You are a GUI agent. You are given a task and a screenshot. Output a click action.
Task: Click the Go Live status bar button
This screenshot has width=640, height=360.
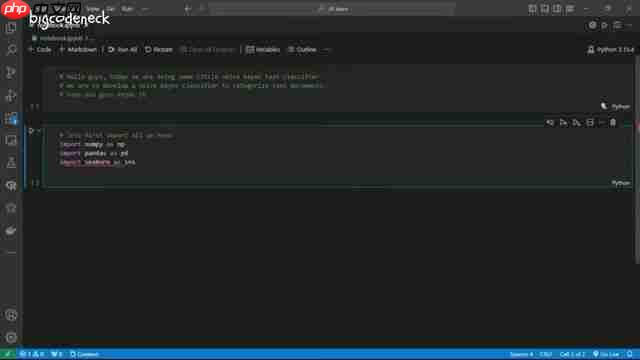click(x=607, y=354)
